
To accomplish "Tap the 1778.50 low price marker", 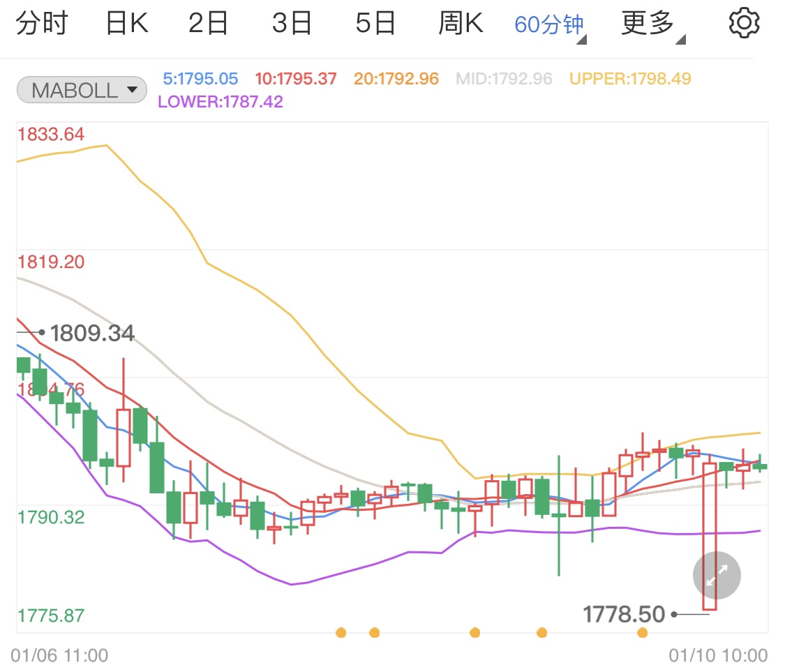I will coord(624,614).
